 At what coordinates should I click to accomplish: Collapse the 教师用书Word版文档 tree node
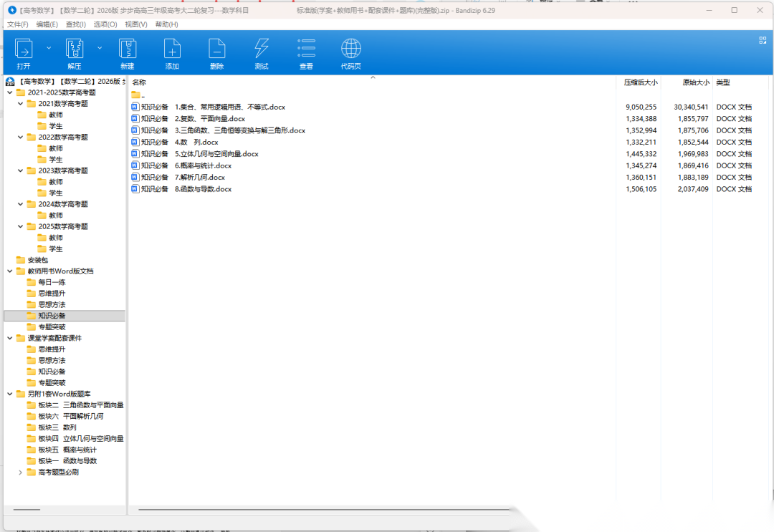(x=9, y=271)
